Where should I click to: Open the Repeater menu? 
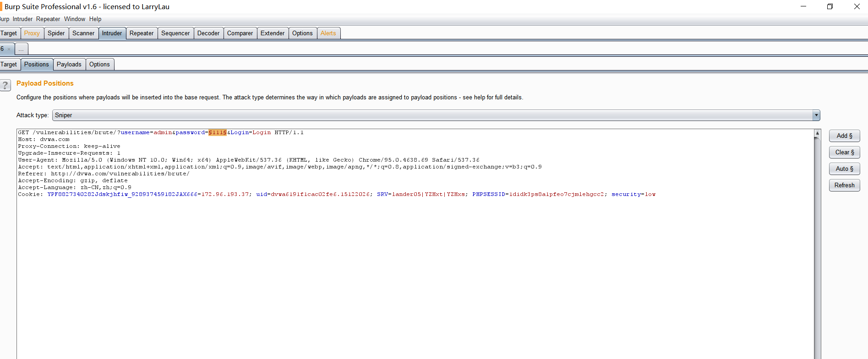coord(48,19)
